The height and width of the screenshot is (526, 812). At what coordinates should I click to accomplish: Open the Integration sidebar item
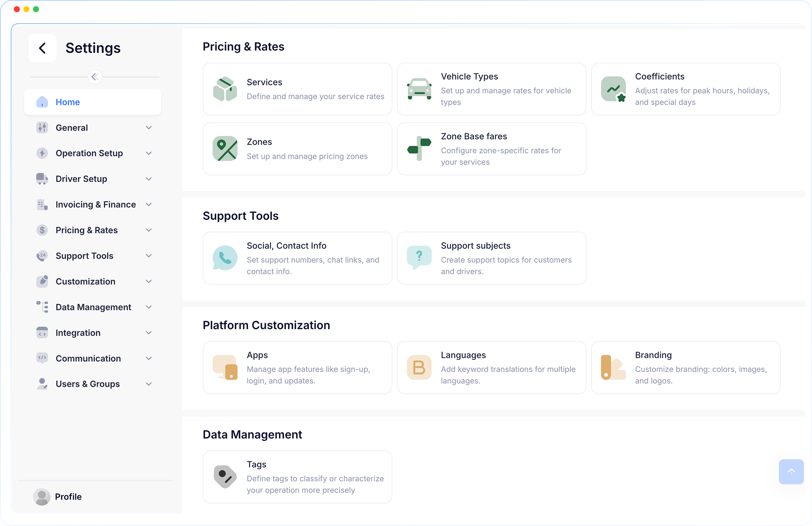(x=78, y=332)
